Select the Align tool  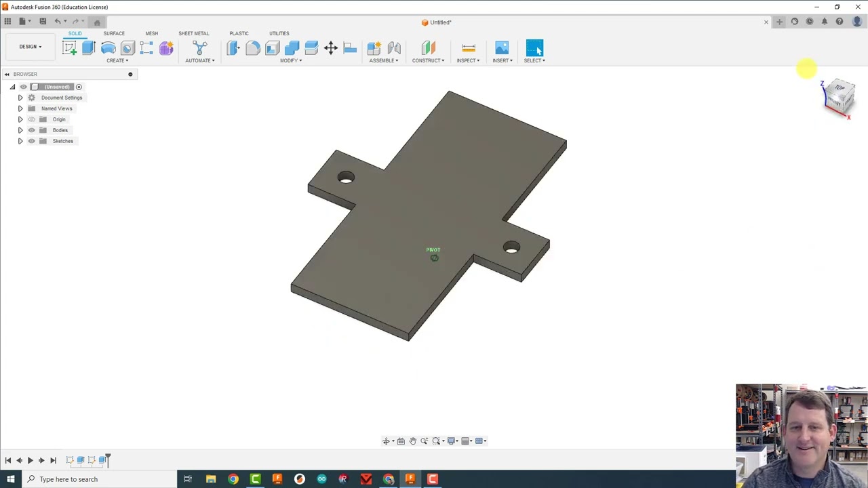click(350, 47)
